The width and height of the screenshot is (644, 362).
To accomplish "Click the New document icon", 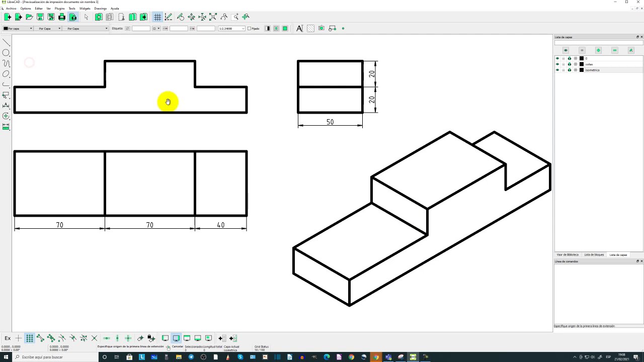I will click(x=8, y=17).
